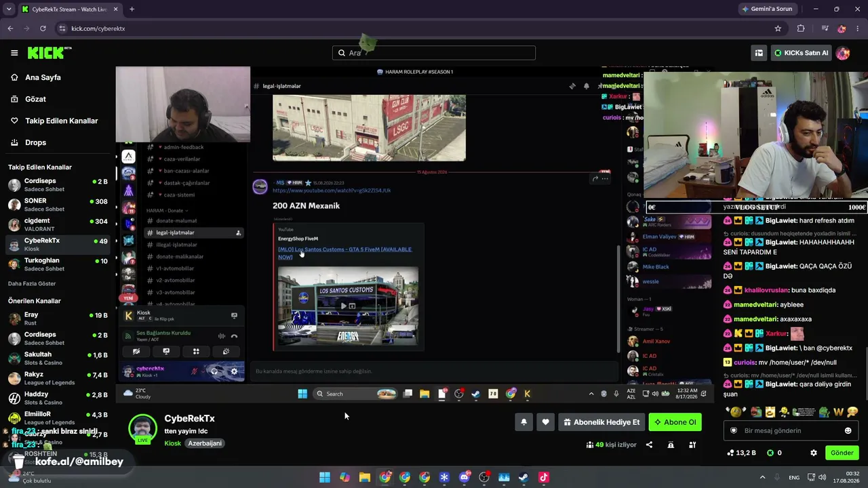Open Chrome media controls icon

pyautogui.click(x=825, y=28)
